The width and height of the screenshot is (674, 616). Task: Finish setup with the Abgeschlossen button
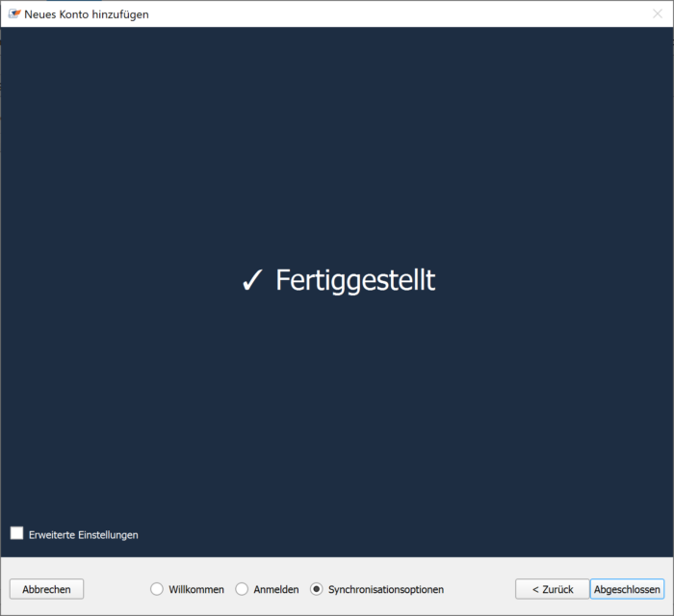coord(628,589)
